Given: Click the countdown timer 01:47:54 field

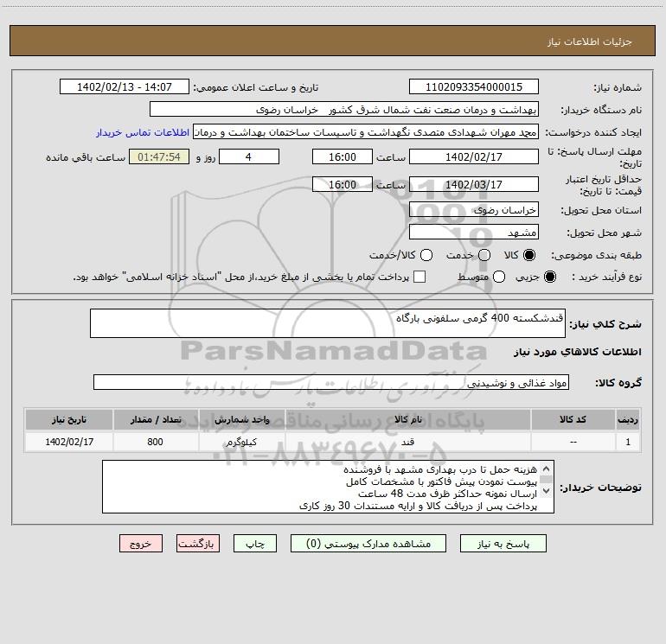Looking at the screenshot, I should coord(159,156).
